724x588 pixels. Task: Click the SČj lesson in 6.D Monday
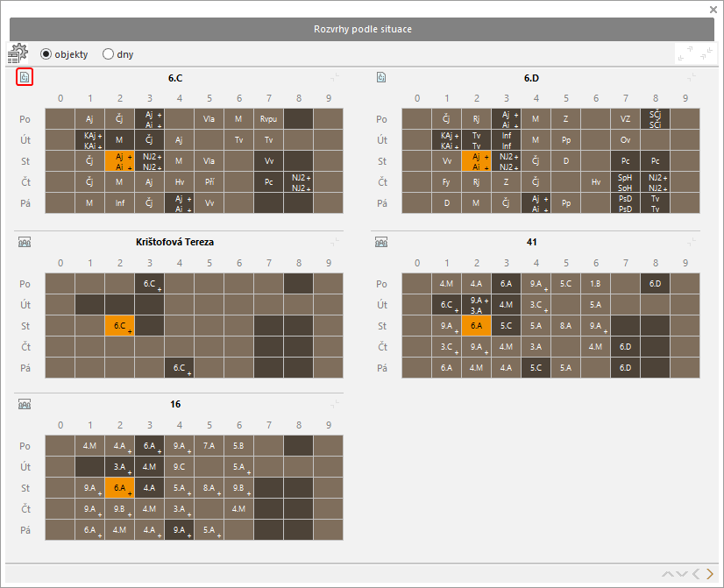click(x=656, y=119)
